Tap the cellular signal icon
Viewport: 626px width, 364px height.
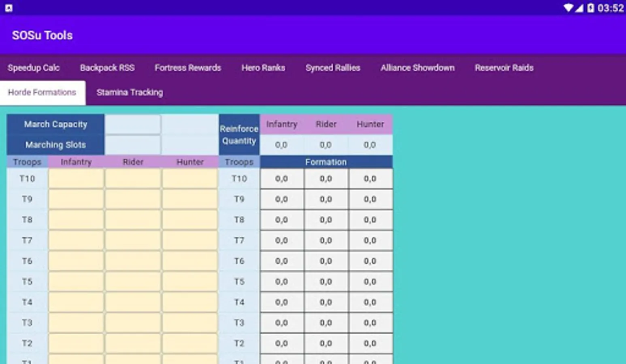coord(579,8)
